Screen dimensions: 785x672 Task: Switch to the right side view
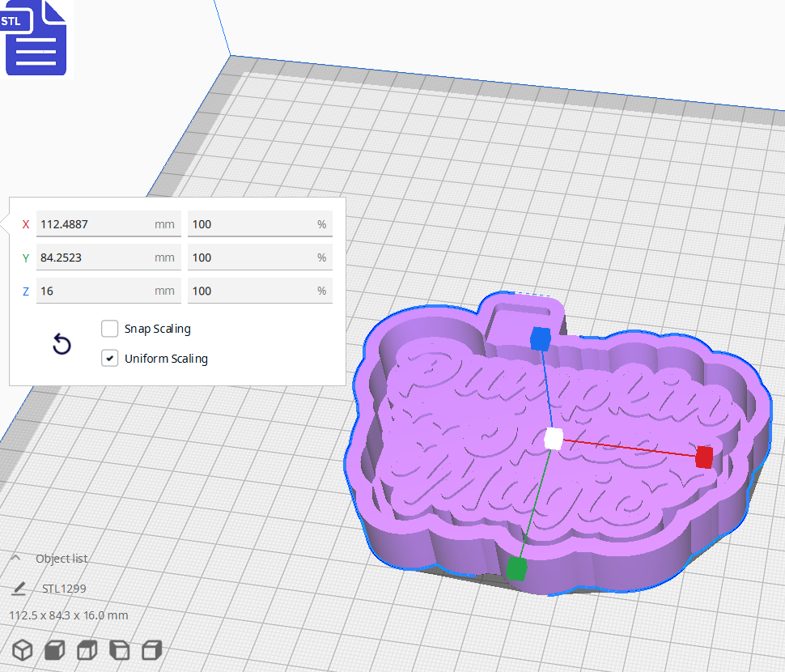151,649
